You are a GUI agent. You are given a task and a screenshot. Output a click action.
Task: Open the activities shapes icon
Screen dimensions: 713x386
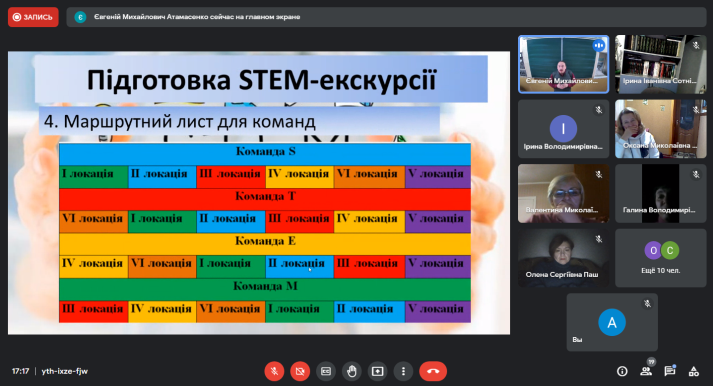tap(693, 371)
